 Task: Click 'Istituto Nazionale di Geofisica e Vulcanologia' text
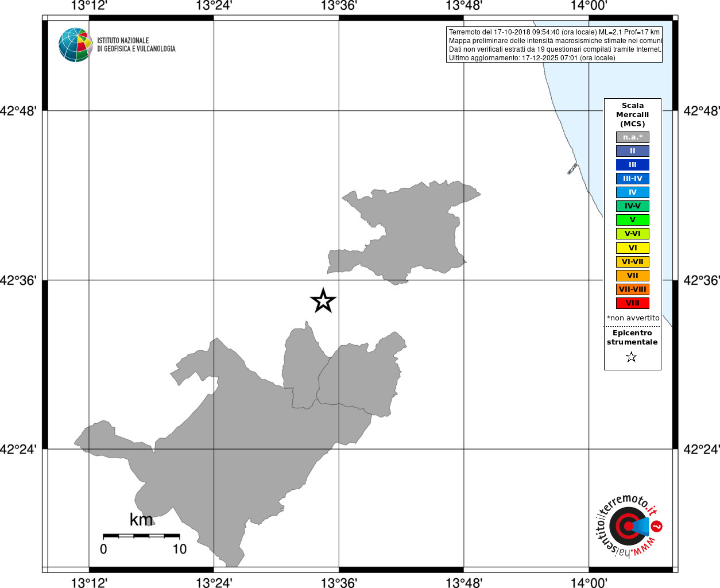tap(136, 45)
